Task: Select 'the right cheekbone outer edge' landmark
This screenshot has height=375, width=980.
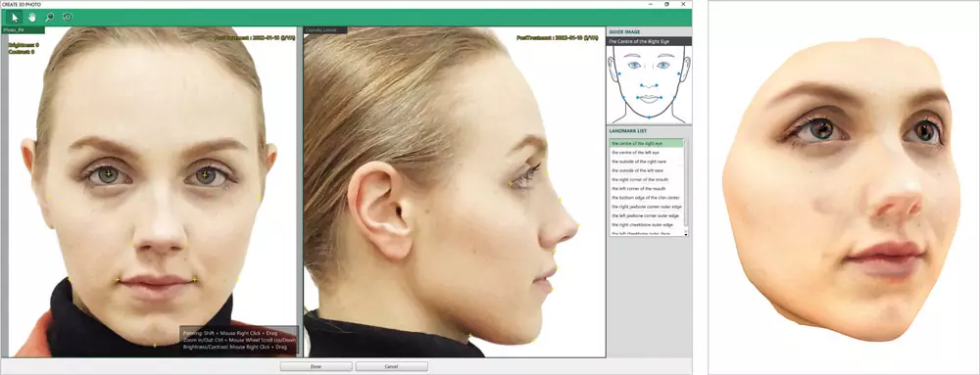Action: 647,224
